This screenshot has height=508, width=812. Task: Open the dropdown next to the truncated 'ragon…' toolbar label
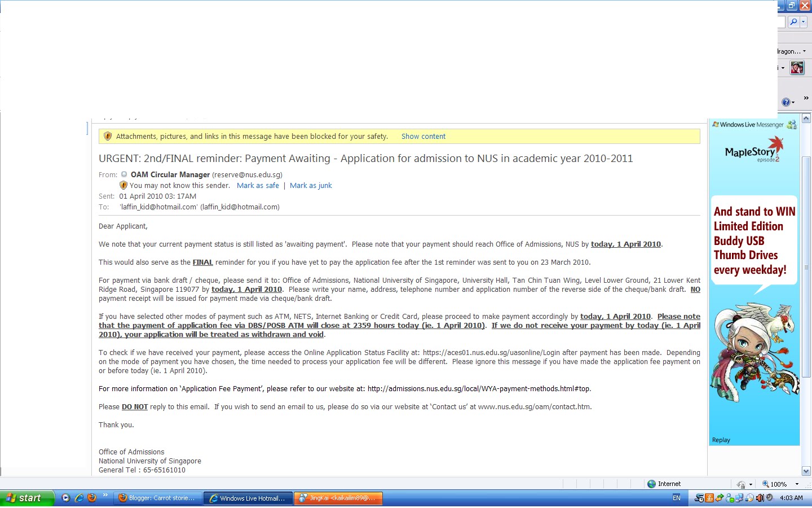(804, 51)
